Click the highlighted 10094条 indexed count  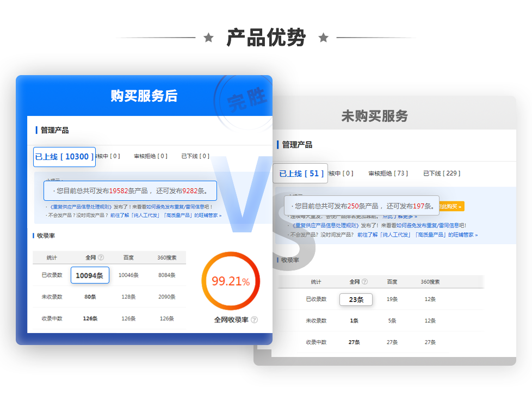click(x=90, y=275)
